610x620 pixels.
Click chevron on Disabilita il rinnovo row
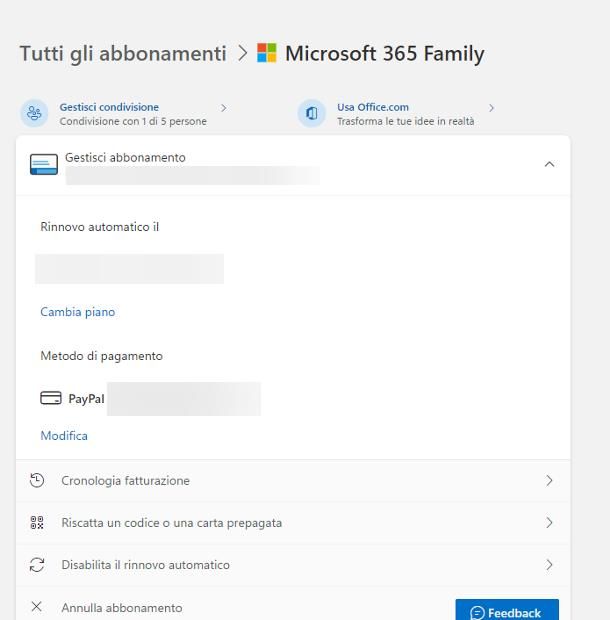click(x=550, y=565)
